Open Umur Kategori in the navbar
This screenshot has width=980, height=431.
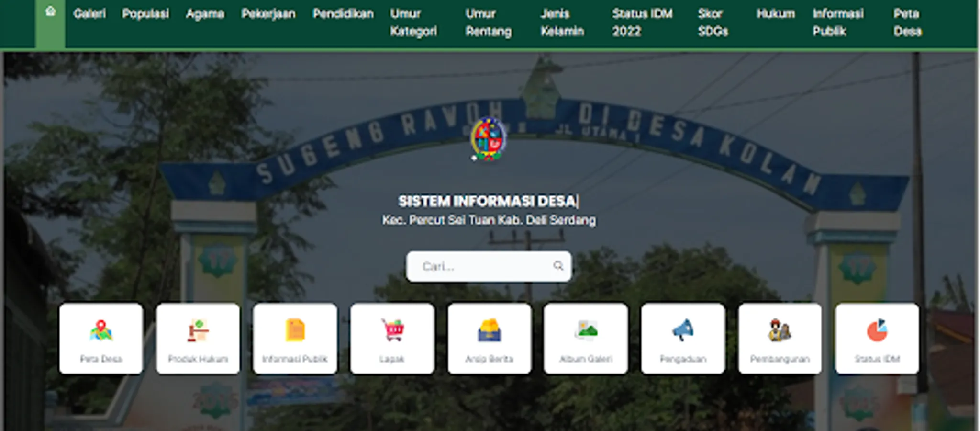[413, 23]
